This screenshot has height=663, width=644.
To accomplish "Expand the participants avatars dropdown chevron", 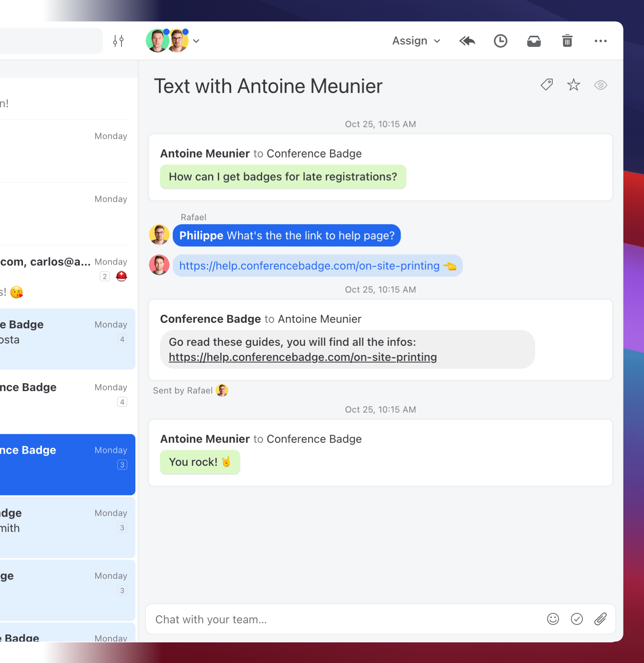I will coord(196,41).
